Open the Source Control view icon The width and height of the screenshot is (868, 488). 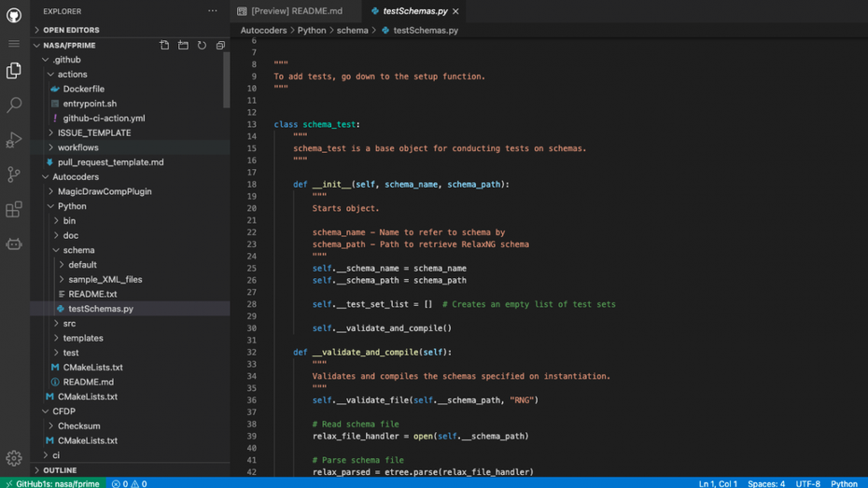coord(14,174)
